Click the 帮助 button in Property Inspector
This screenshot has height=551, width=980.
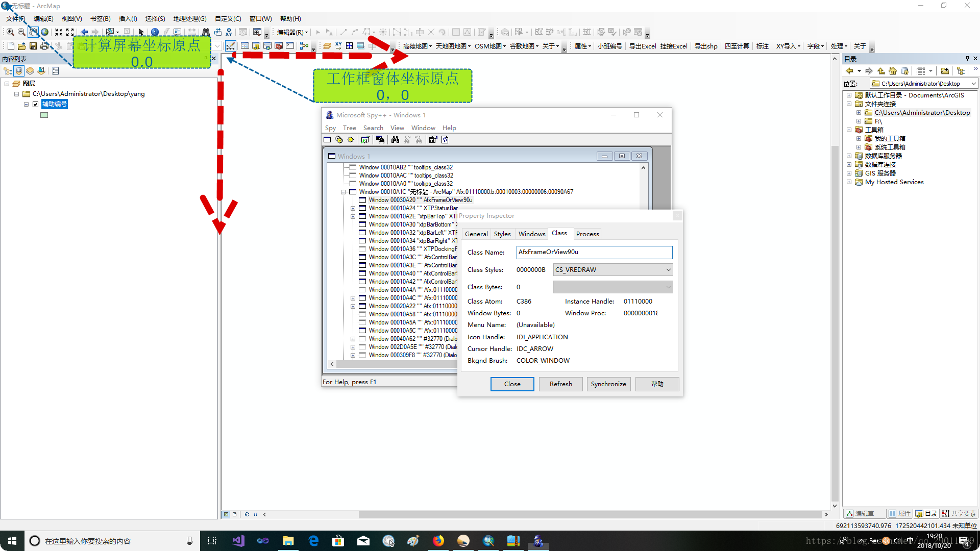(657, 384)
